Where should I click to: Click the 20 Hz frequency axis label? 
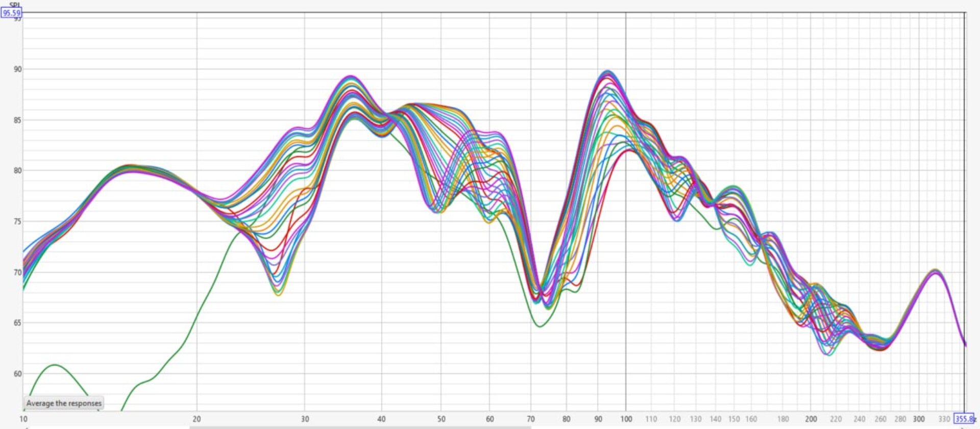coord(197,419)
